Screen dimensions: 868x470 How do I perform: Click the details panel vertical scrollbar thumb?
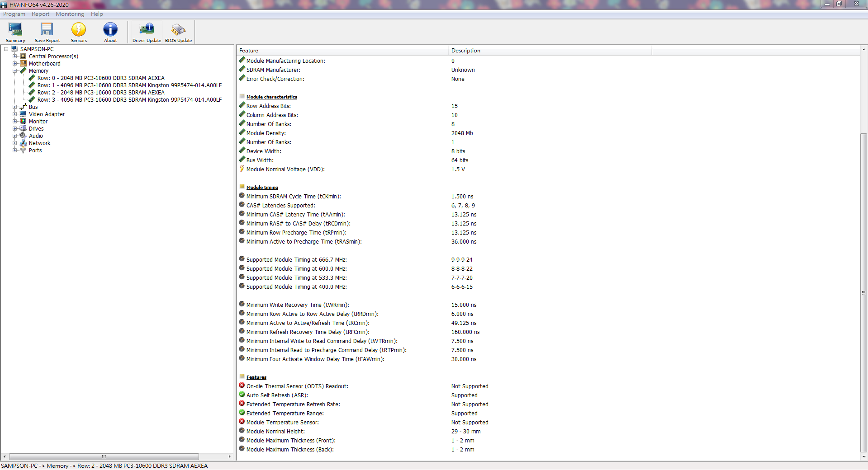863,293
